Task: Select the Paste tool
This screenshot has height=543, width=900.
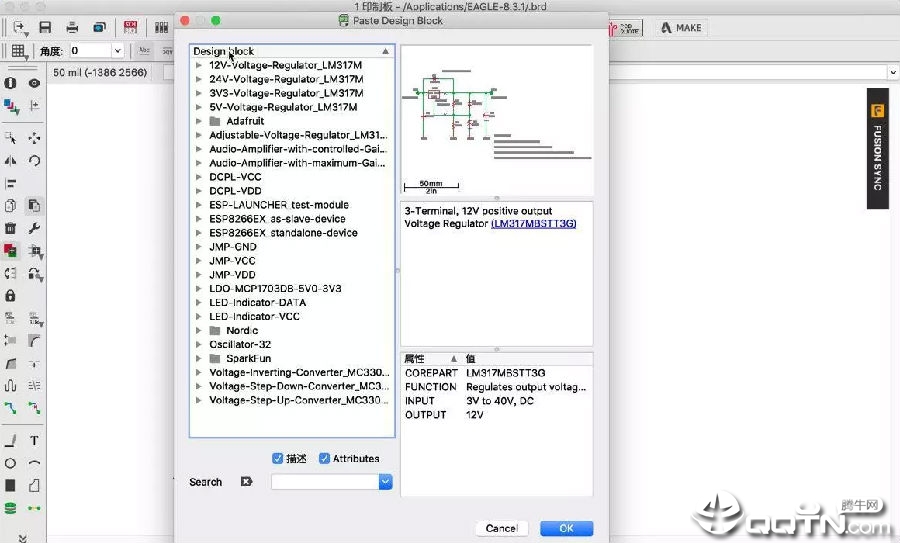Action: click(34, 205)
